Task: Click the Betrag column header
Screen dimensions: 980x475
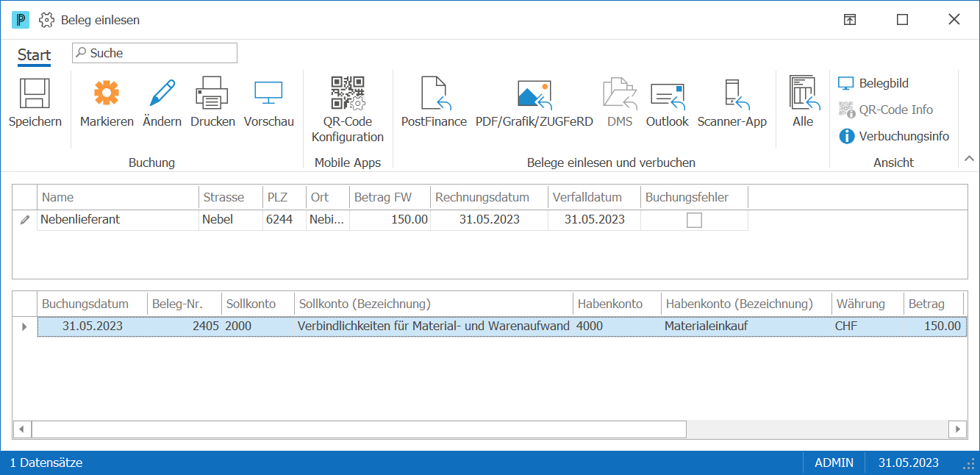Action: (x=934, y=304)
